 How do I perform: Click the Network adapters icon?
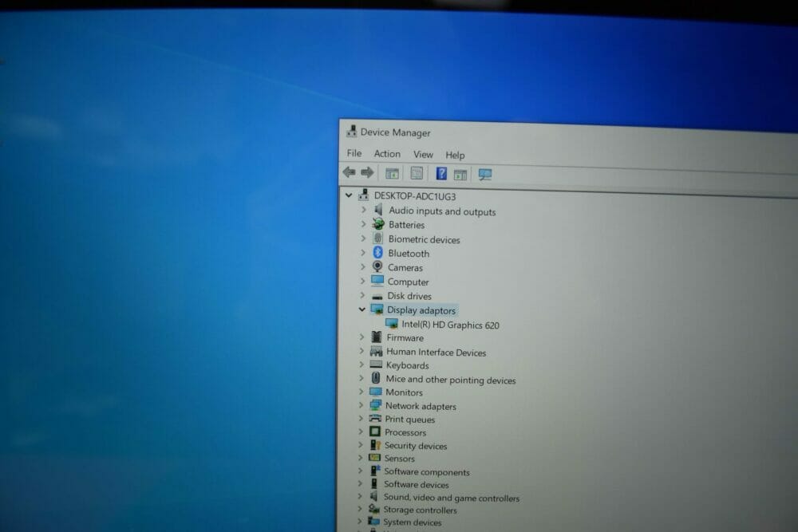click(376, 405)
